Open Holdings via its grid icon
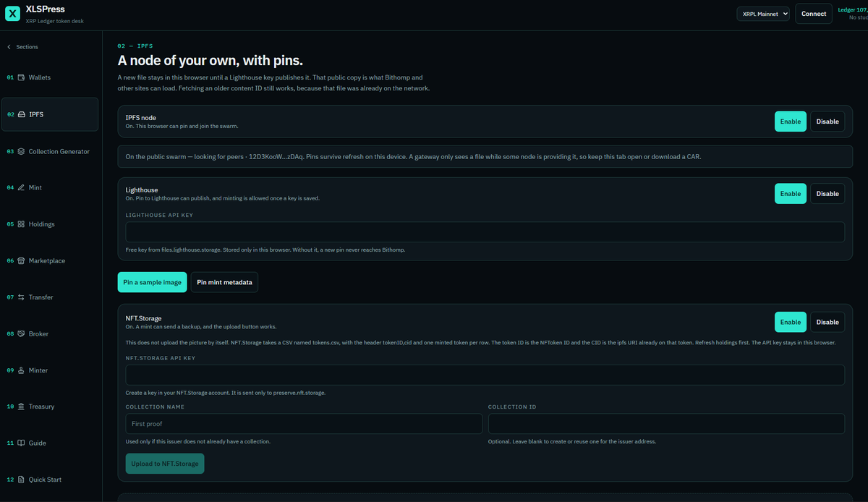Image resolution: width=868 pixels, height=502 pixels. [22, 224]
